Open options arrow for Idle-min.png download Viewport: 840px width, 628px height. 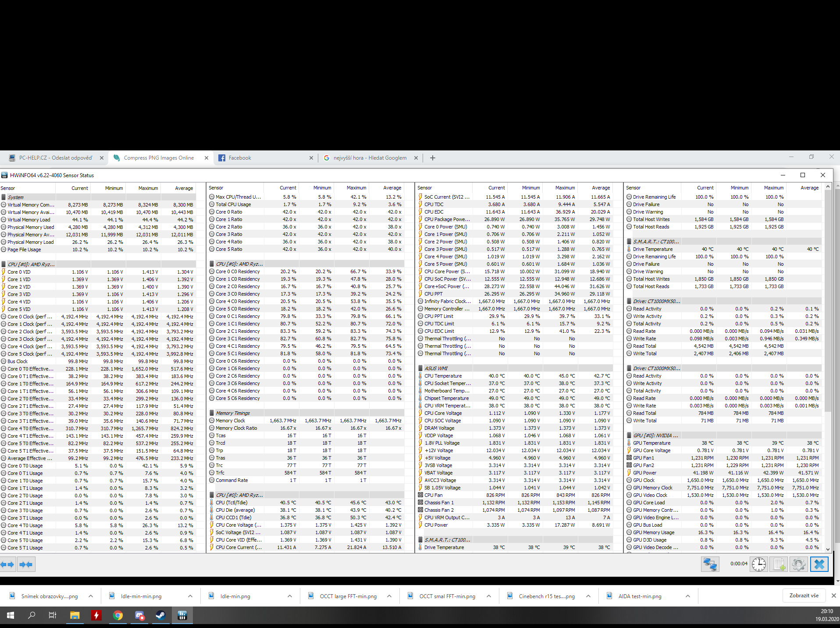tap(290, 596)
